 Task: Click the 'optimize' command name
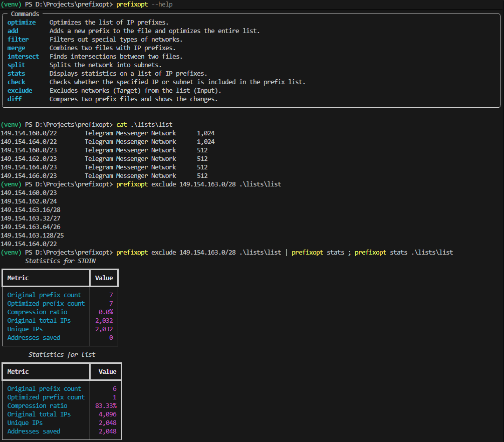(22, 23)
